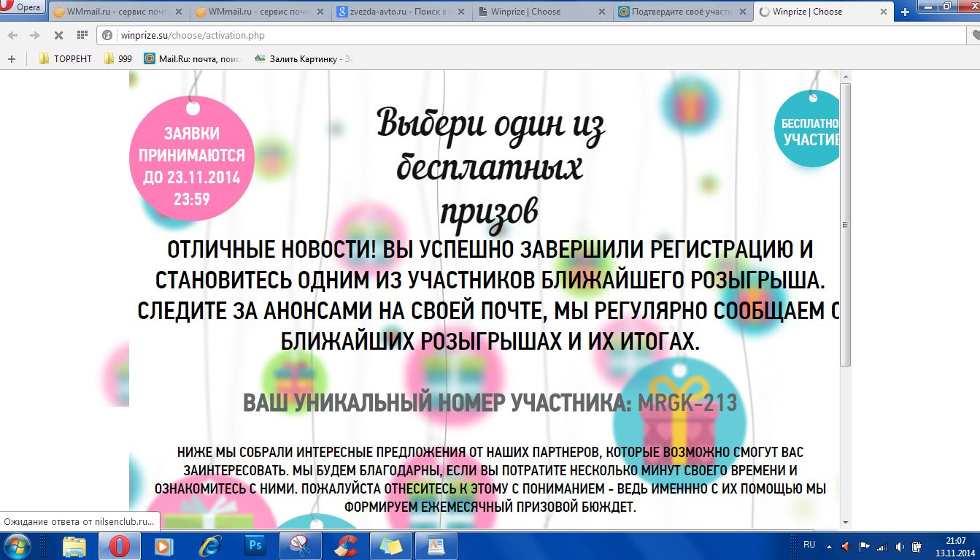
Task: Open the Action Center flag icon
Action: 864,546
